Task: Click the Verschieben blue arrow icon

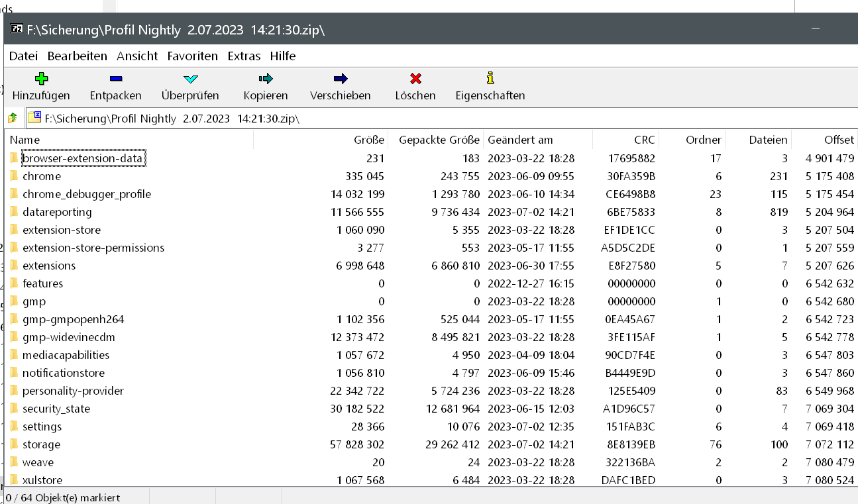Action: coord(341,79)
